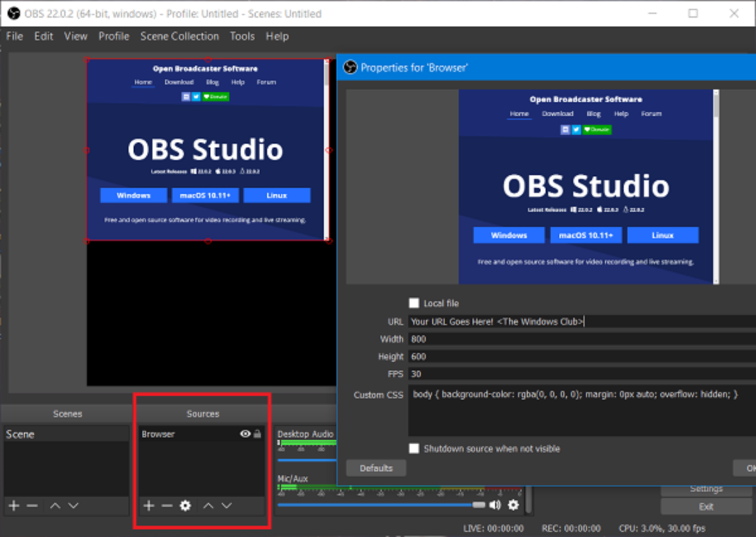Open the Scene Collection menu

tap(180, 36)
